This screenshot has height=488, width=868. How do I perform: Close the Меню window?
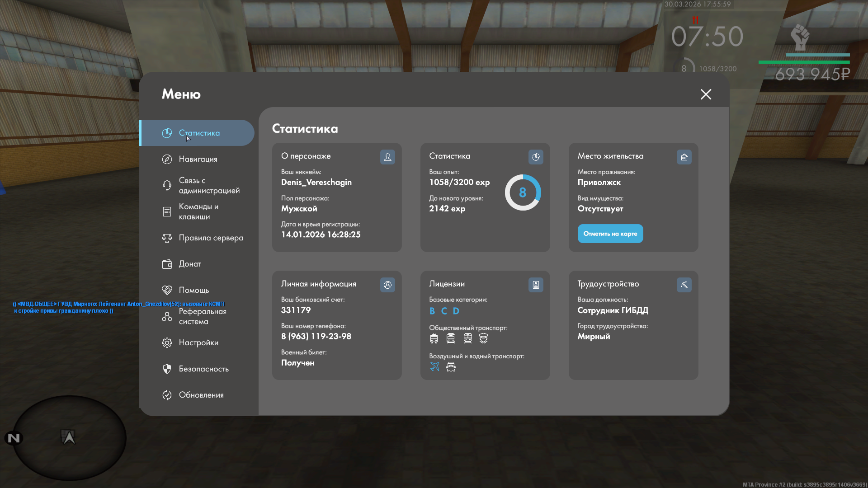pos(706,94)
